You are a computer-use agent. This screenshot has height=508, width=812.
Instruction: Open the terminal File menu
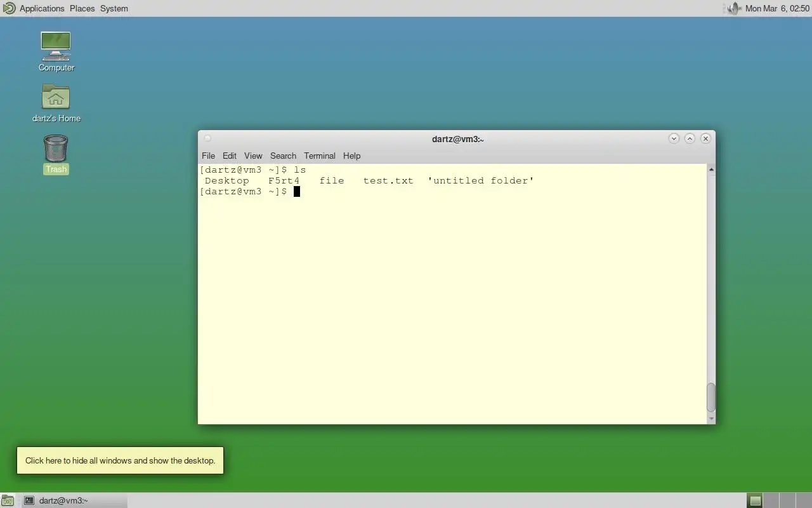pos(208,156)
